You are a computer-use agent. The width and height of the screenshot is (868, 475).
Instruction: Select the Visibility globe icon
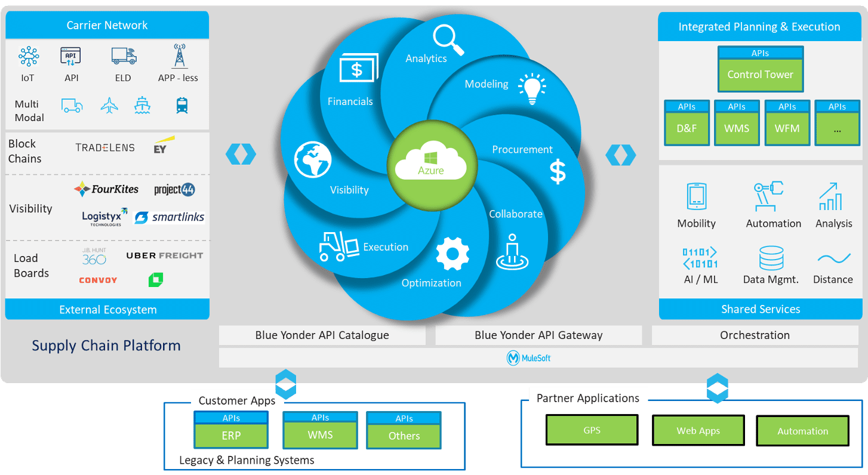(x=313, y=160)
